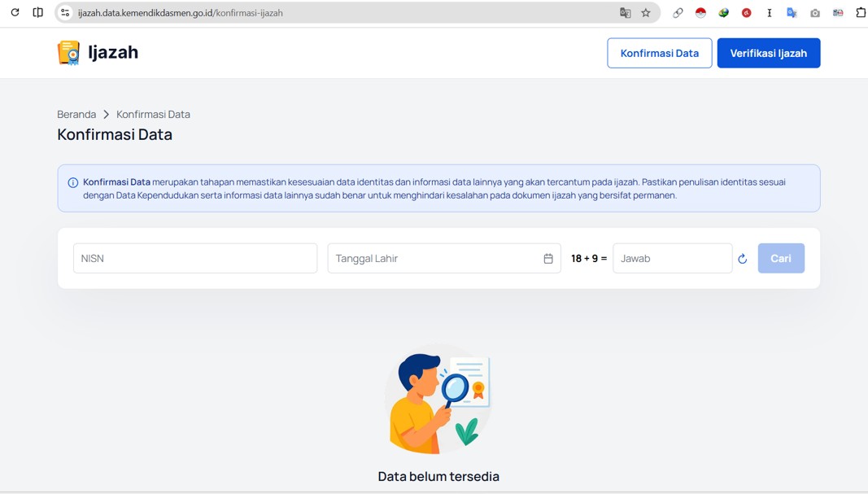This screenshot has height=494, width=868.
Task: Click the 'Data belum tersedia' message
Action: click(x=438, y=476)
